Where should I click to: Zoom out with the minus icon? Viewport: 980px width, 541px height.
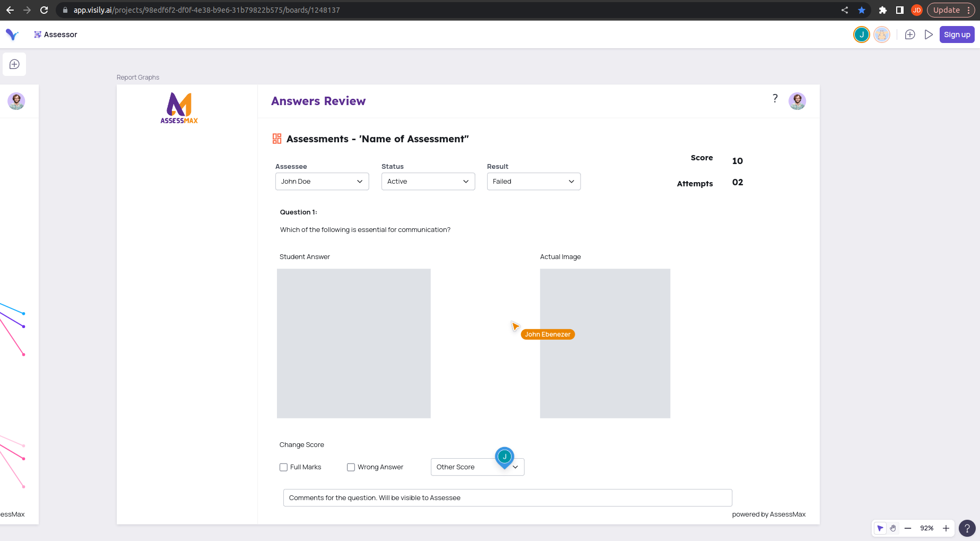[908, 528]
